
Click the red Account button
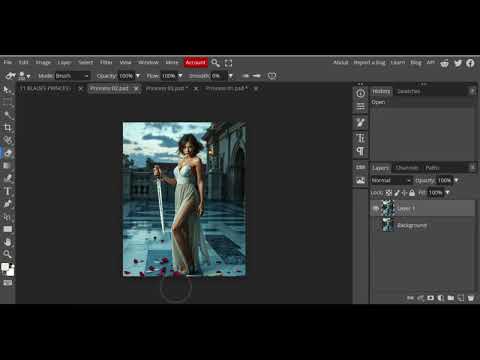[x=196, y=62]
